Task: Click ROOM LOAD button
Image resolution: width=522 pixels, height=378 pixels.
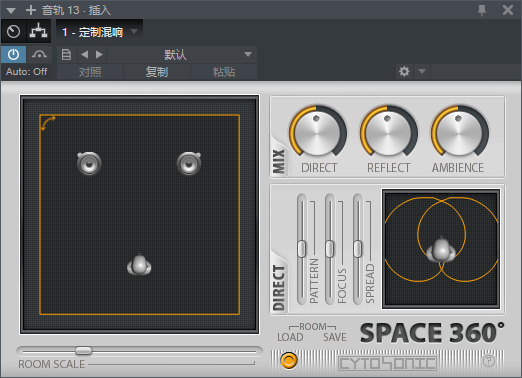Action: pyautogui.click(x=290, y=337)
